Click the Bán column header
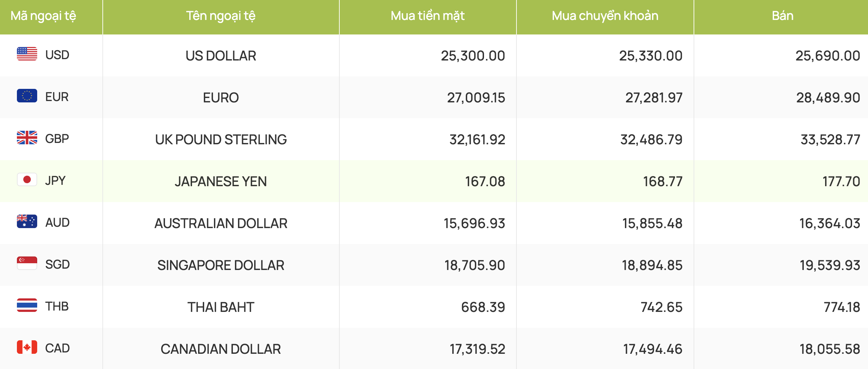868x369 pixels. click(x=782, y=16)
